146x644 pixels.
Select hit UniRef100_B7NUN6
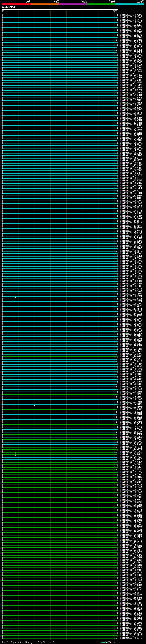tap(131, 80)
